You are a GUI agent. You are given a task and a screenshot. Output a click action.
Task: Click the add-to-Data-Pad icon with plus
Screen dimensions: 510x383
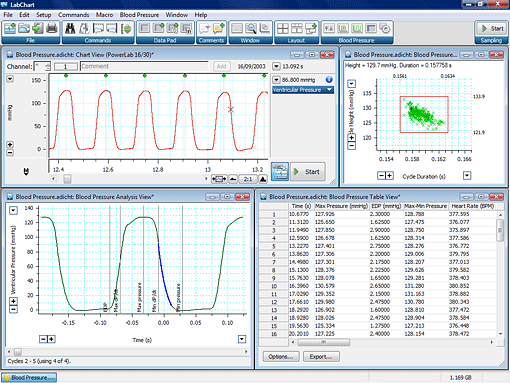[158, 28]
